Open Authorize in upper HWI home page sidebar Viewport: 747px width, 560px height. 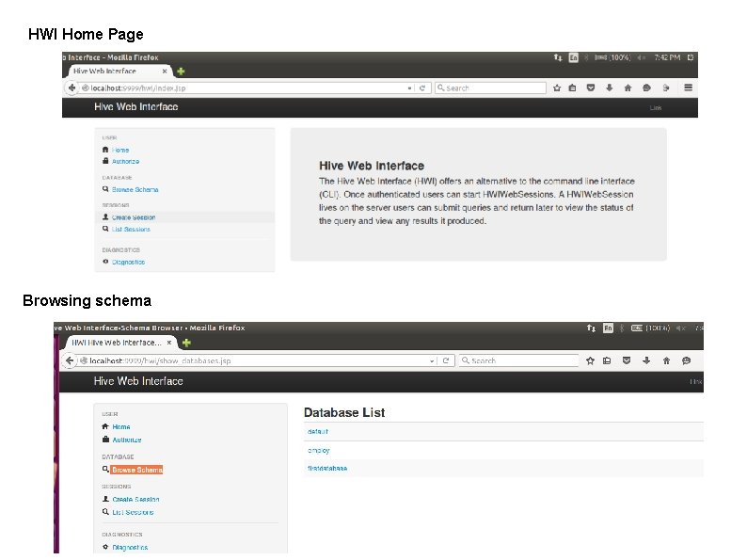pyautogui.click(x=125, y=162)
